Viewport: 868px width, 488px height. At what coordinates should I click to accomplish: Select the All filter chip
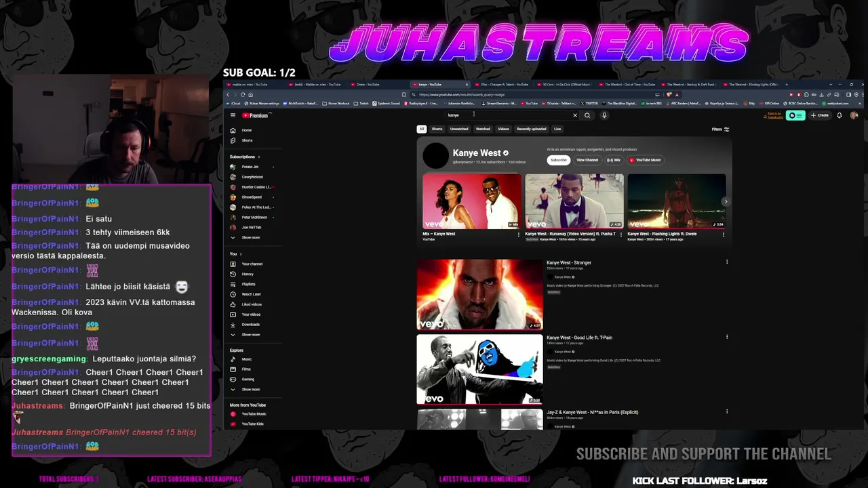tap(421, 129)
